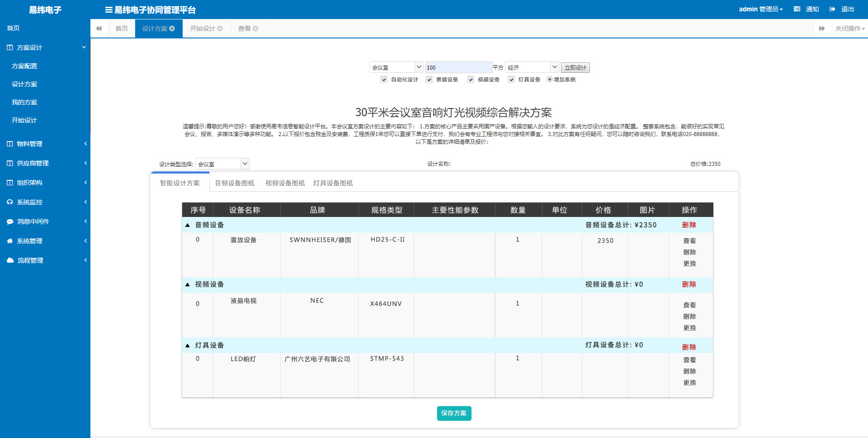Open the 经济 configuration level dropdown
Image resolution: width=868 pixels, height=438 pixels.
pyautogui.click(x=532, y=67)
